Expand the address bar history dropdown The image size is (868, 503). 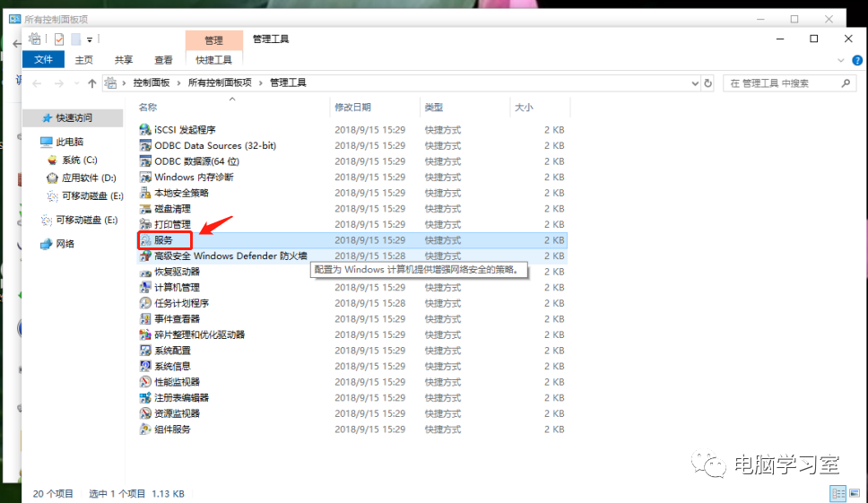click(695, 83)
